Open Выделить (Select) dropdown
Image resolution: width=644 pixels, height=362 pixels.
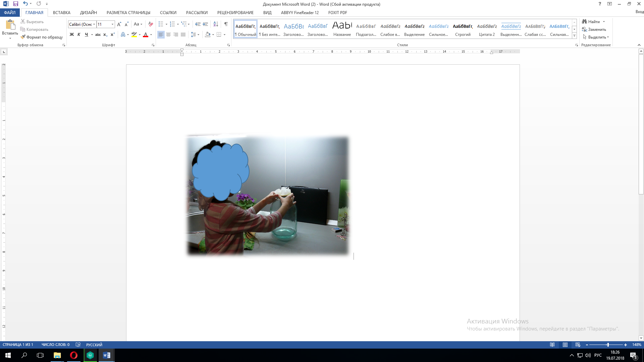(596, 37)
